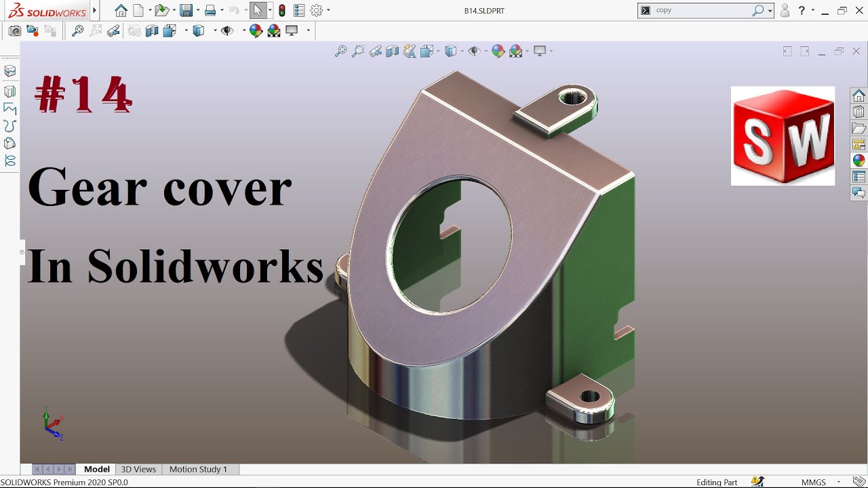
Task: Open the user login icon in title bar
Action: (785, 10)
